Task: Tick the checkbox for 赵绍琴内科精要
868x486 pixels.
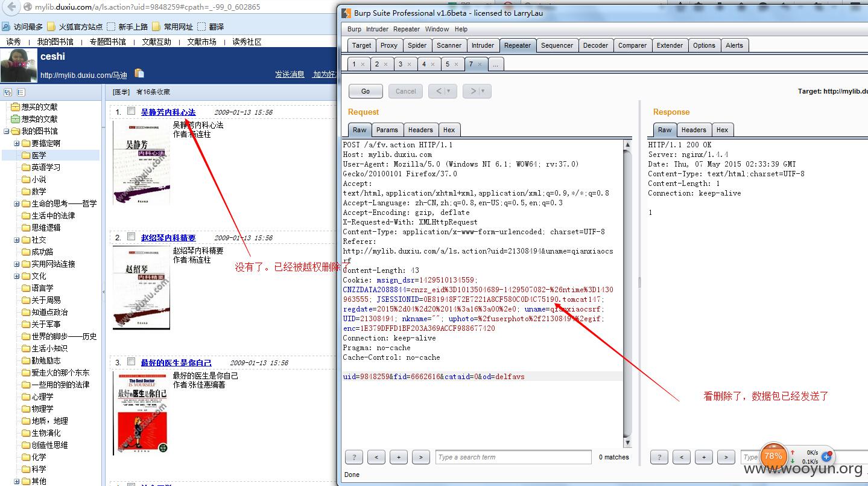Action: tap(131, 237)
